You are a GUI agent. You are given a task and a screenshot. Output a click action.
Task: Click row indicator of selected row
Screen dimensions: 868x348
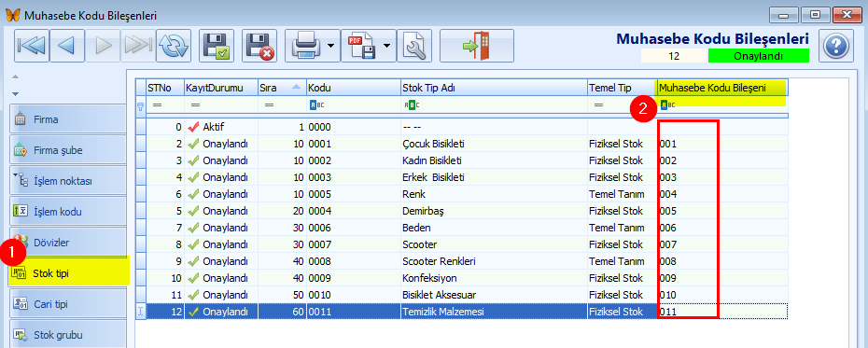[x=141, y=312]
